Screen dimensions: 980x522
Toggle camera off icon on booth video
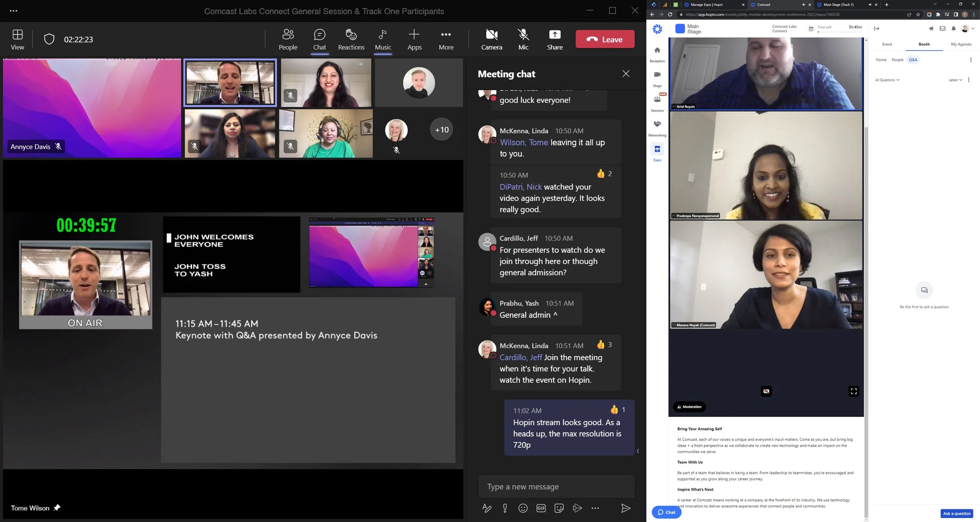coord(766,391)
